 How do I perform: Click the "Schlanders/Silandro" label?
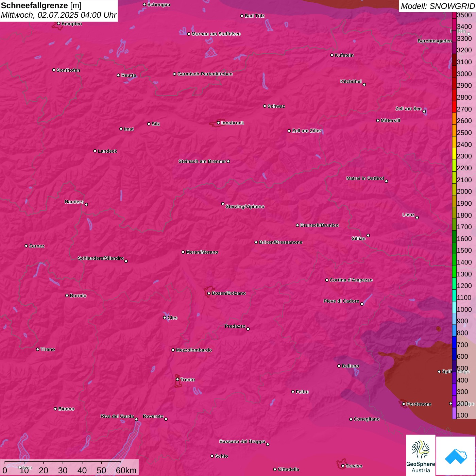[101, 258]
